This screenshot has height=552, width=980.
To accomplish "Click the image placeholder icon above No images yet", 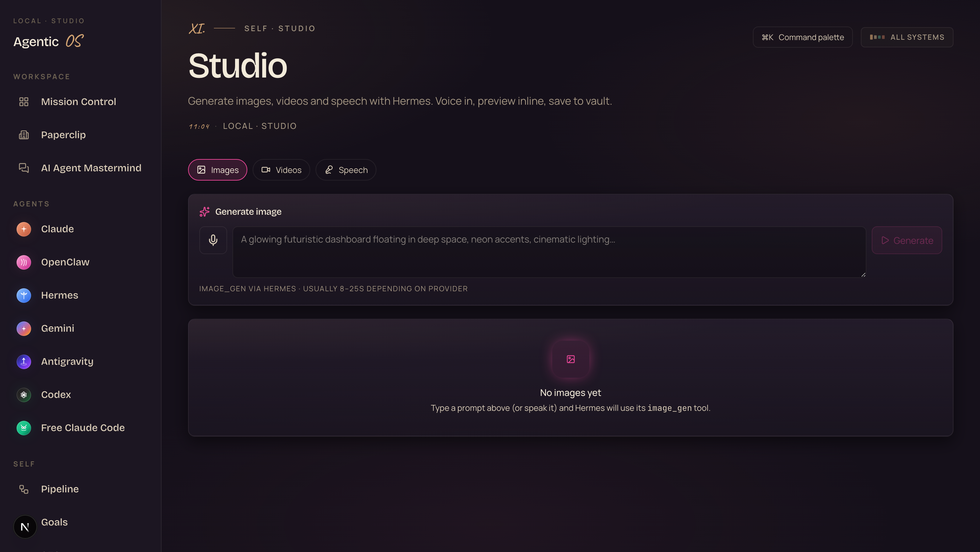I will pyautogui.click(x=571, y=359).
